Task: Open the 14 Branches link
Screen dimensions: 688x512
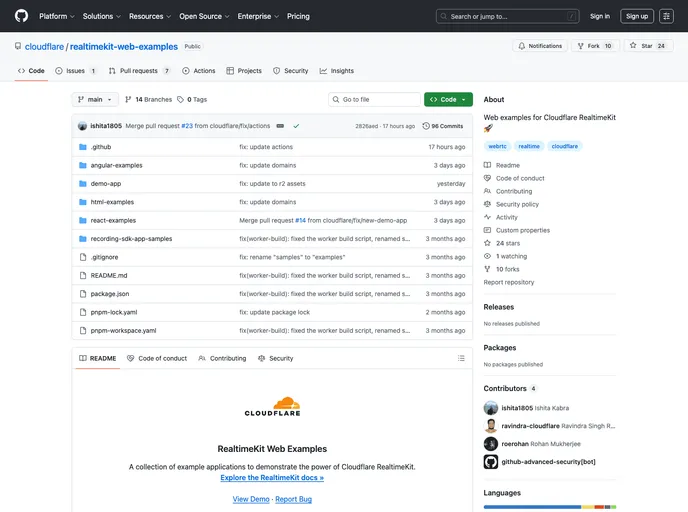Action: pyautogui.click(x=148, y=100)
